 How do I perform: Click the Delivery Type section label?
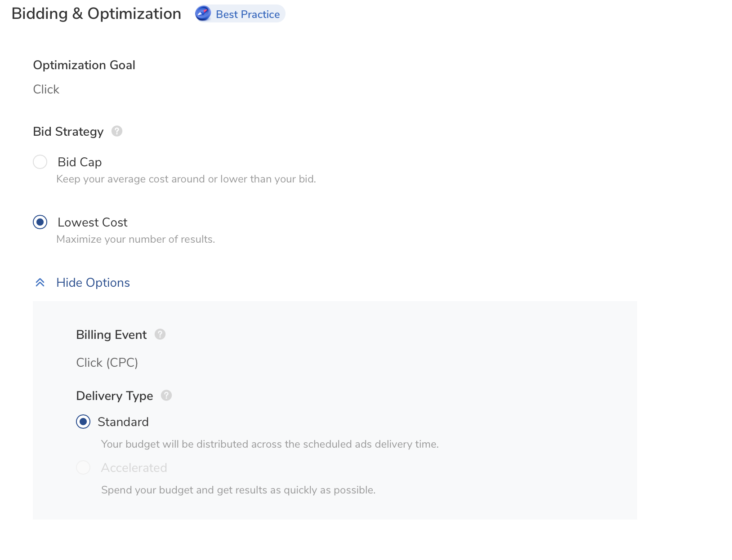(x=114, y=396)
